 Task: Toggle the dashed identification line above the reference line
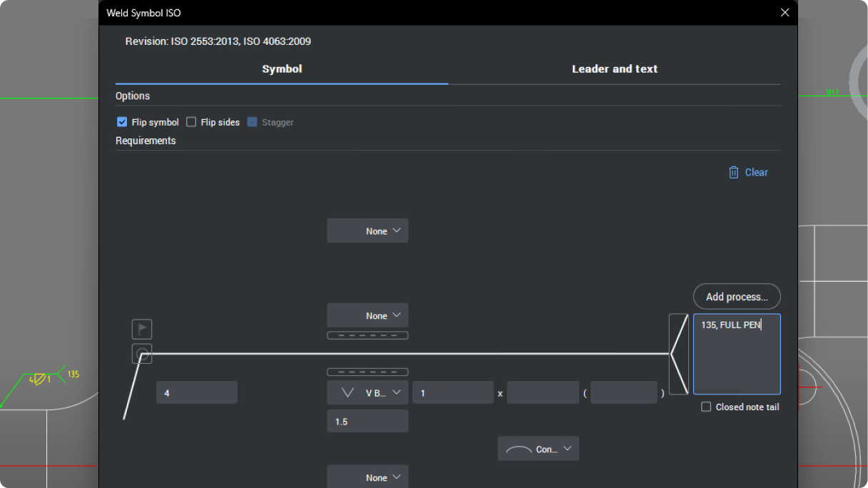[367, 335]
